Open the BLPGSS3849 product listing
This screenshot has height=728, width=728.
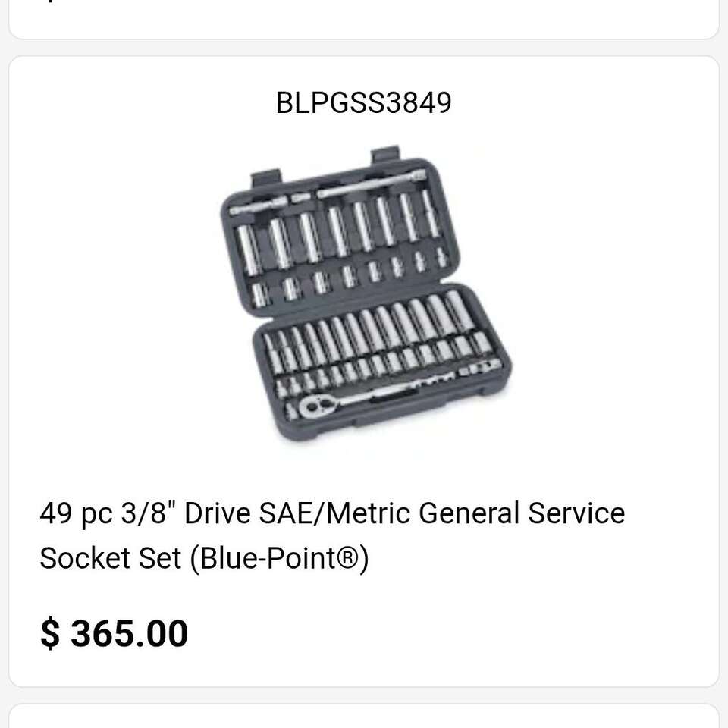[364, 364]
